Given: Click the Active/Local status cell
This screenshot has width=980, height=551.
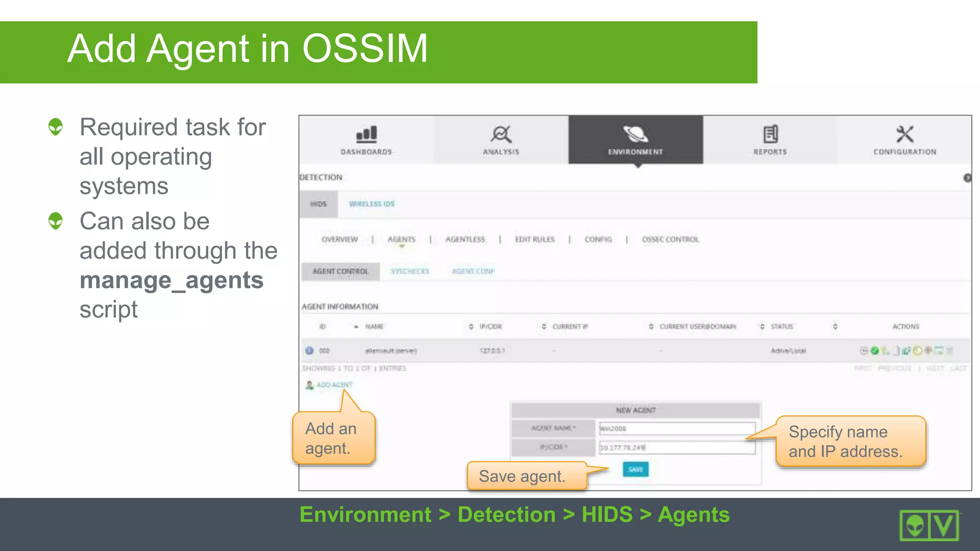Looking at the screenshot, I should pos(788,351).
